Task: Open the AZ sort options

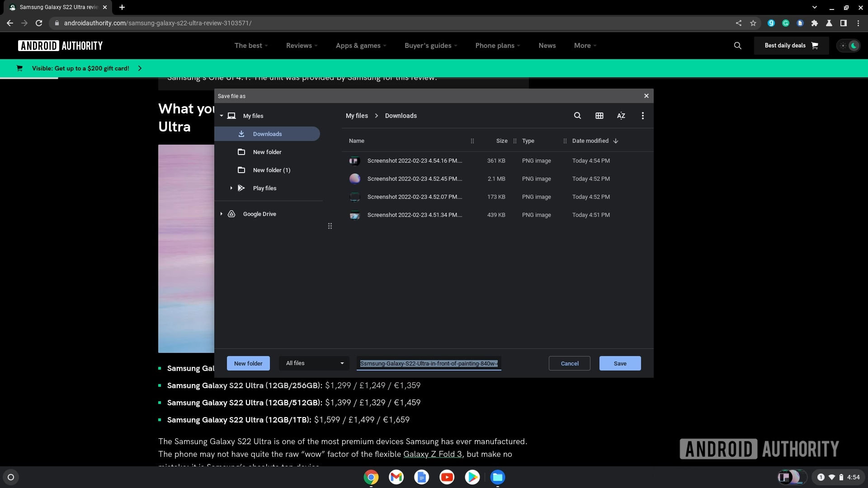Action: tap(621, 116)
